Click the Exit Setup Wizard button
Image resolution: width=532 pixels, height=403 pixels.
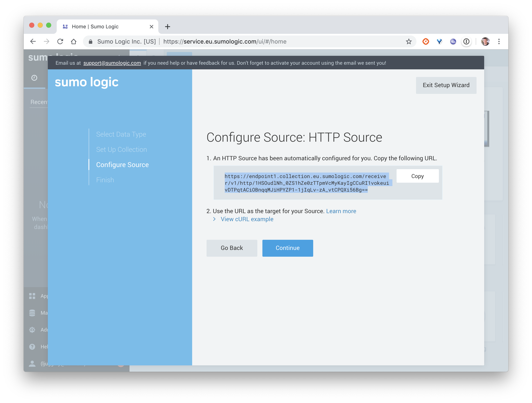[x=446, y=85]
